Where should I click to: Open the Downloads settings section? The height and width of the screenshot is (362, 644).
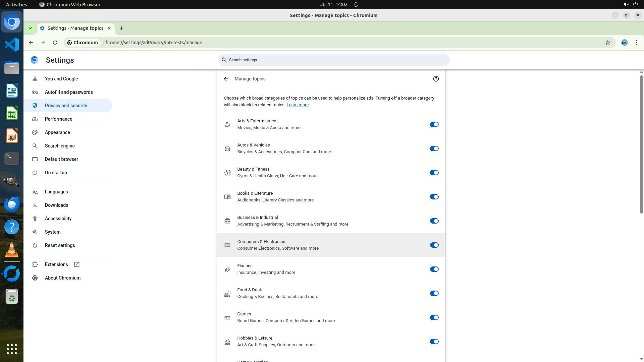[x=56, y=205]
